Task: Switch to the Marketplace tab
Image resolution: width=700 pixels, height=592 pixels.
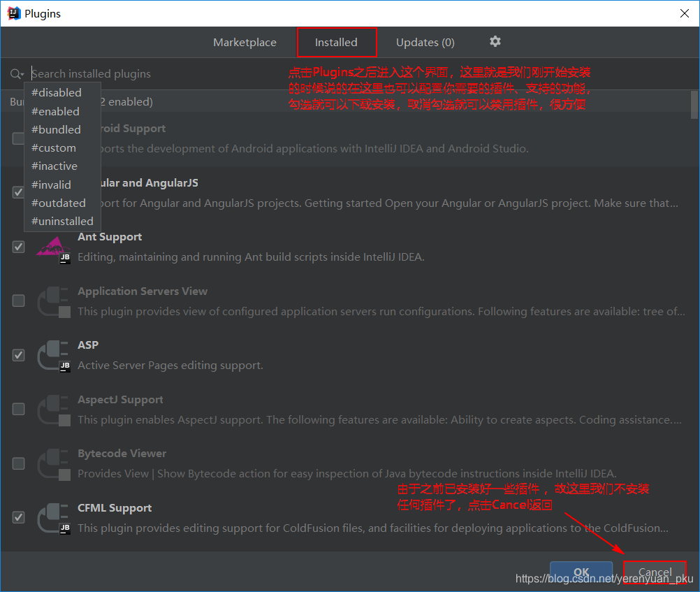Action: [x=245, y=43]
